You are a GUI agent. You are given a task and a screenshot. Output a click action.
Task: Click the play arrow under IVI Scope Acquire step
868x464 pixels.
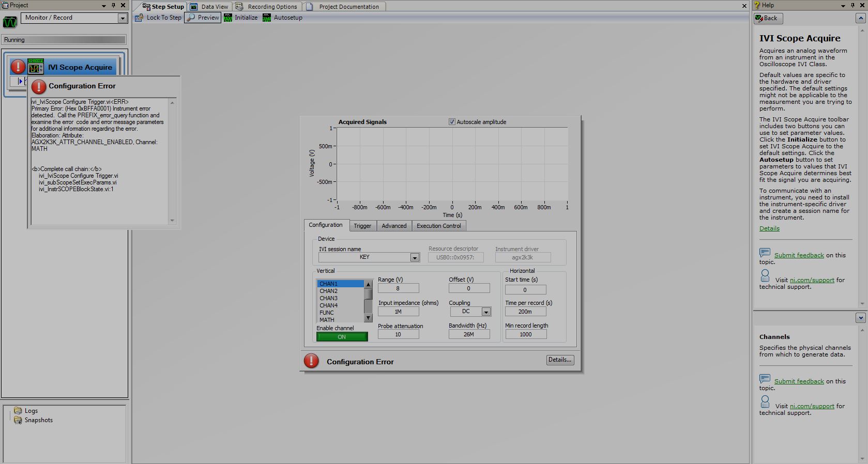coord(20,81)
